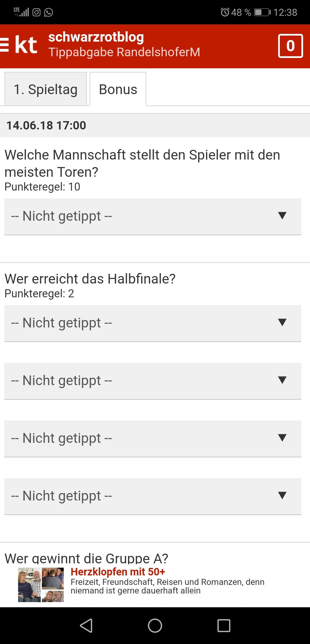Screen dimensions: 310x644
Task: Open second Halbfinale tip dropdown
Action: coord(153,381)
